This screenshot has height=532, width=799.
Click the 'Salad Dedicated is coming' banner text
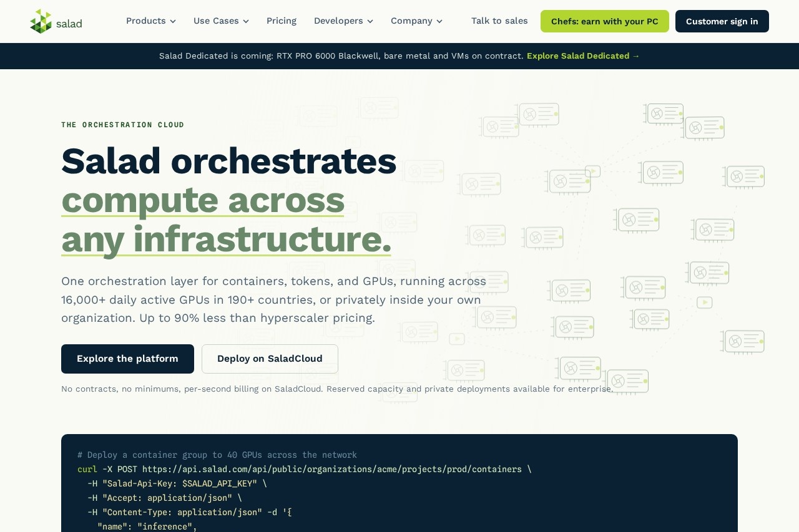click(341, 56)
